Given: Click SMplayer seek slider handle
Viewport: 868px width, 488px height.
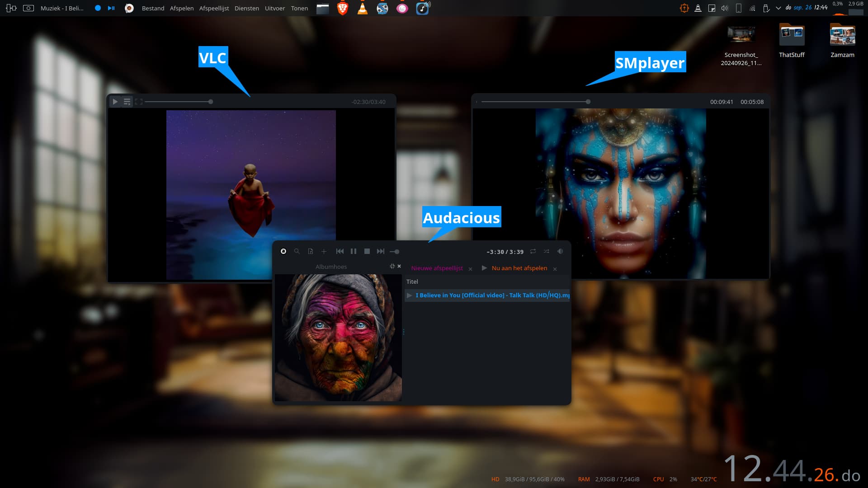Looking at the screenshot, I should pos(588,102).
